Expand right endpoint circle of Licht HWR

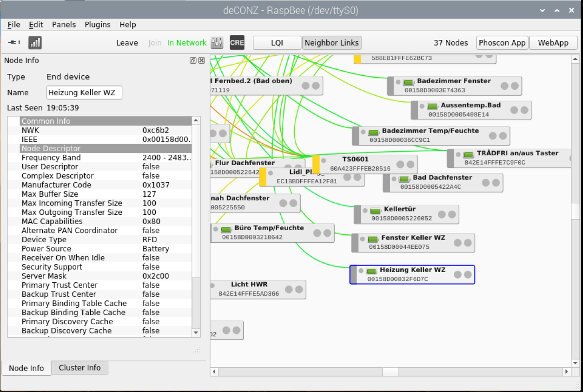(x=299, y=289)
